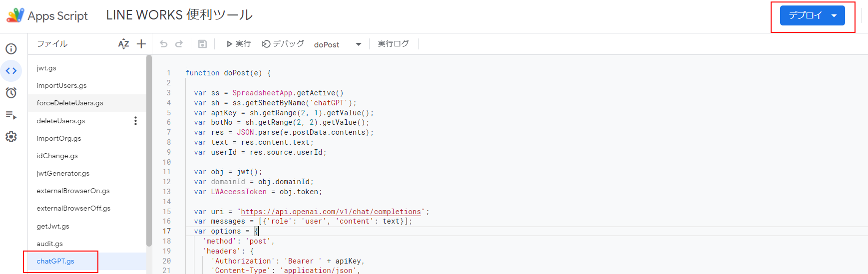Click the undo arrow icon
The height and width of the screenshot is (274, 868).
click(x=163, y=44)
